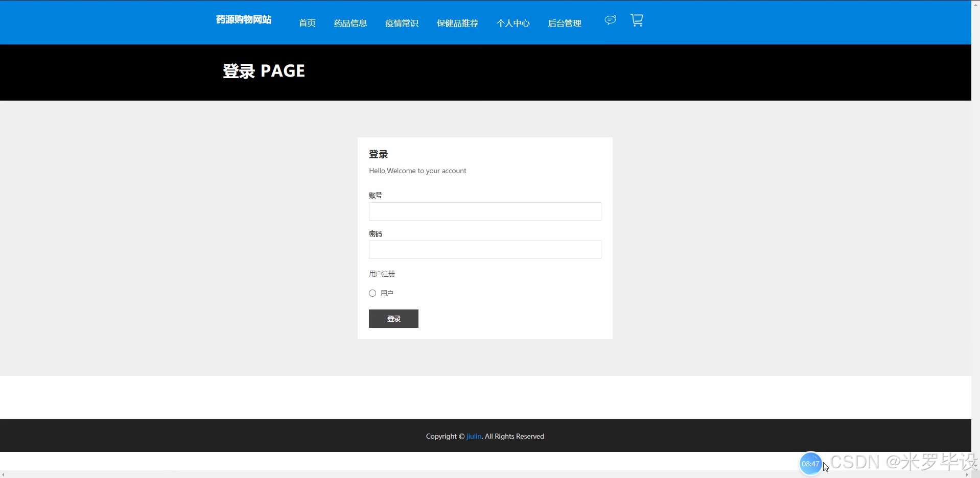Click the 'Hello,Welcome to your account' text
Viewport: 980px width, 478px height.
coord(417,171)
